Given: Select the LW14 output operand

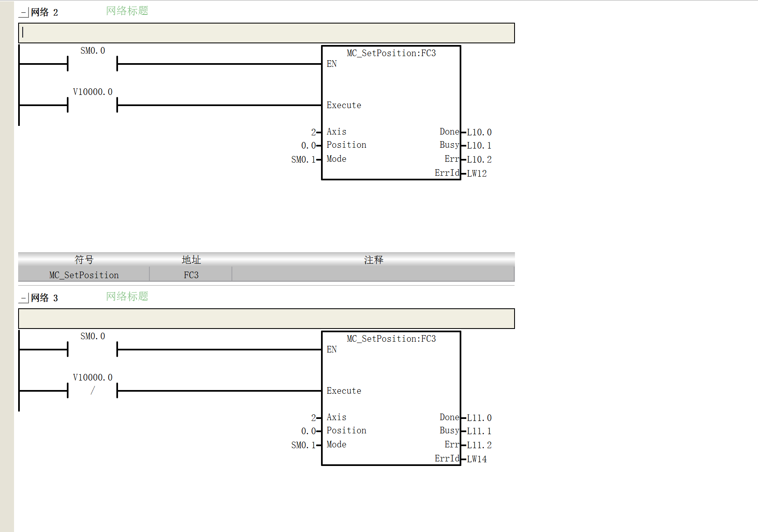Looking at the screenshot, I should point(477,459).
